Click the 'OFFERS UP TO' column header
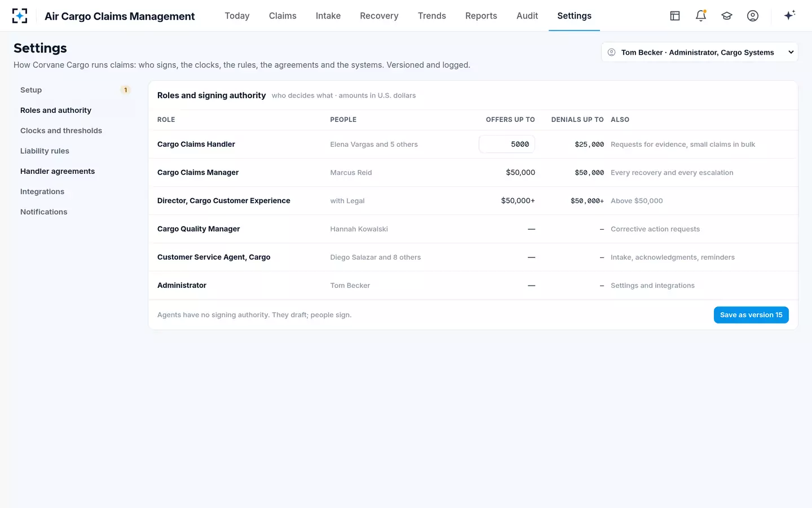The image size is (812, 508). (510, 120)
